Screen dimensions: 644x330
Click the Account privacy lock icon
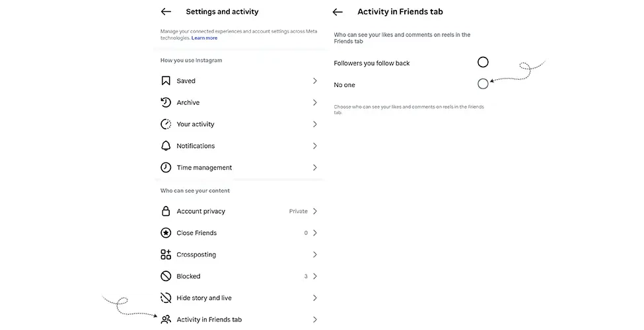166,211
